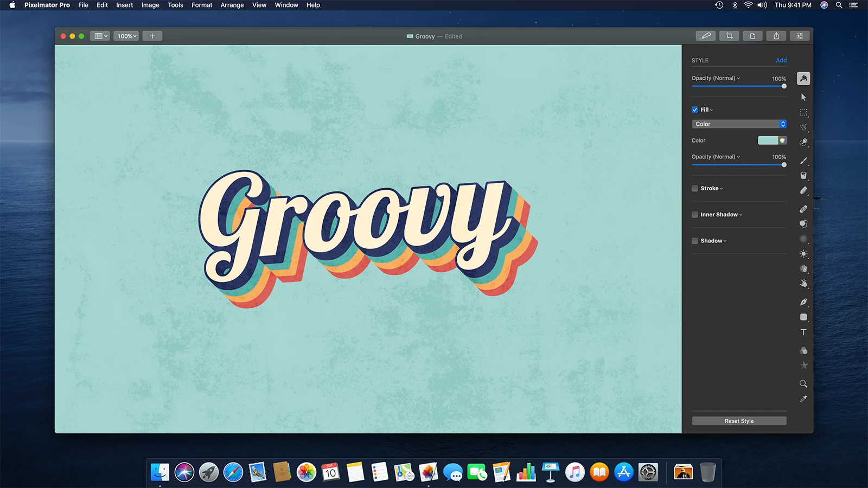The image size is (868, 488).
Task: Open the File menu
Action: click(83, 5)
